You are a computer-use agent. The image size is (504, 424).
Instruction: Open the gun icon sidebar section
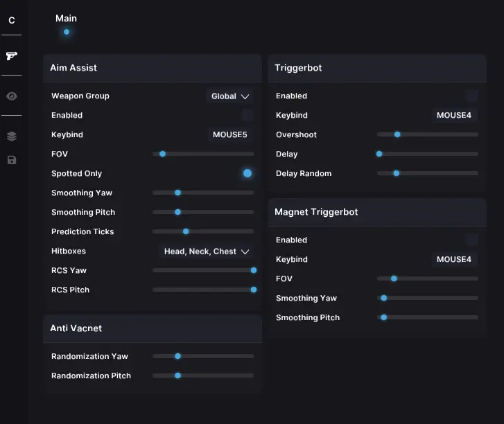[11, 55]
